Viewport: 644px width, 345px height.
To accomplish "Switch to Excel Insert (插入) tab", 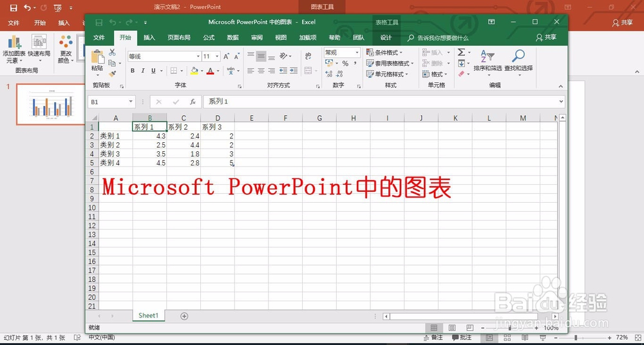I will click(x=149, y=37).
